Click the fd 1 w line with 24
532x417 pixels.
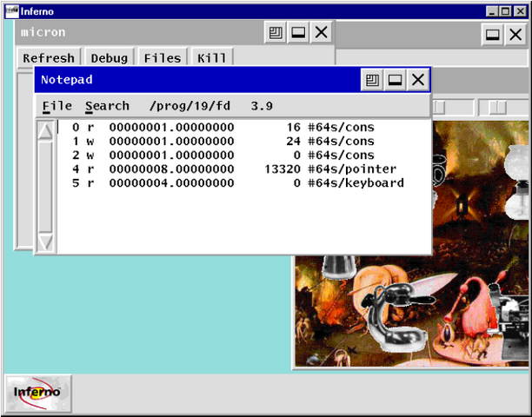[223, 142]
